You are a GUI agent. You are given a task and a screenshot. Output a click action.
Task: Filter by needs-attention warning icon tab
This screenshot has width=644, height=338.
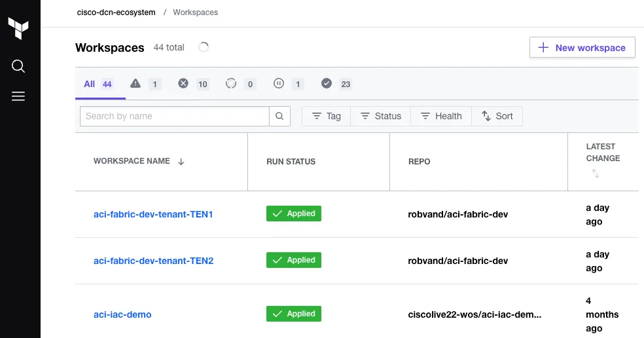[145, 84]
